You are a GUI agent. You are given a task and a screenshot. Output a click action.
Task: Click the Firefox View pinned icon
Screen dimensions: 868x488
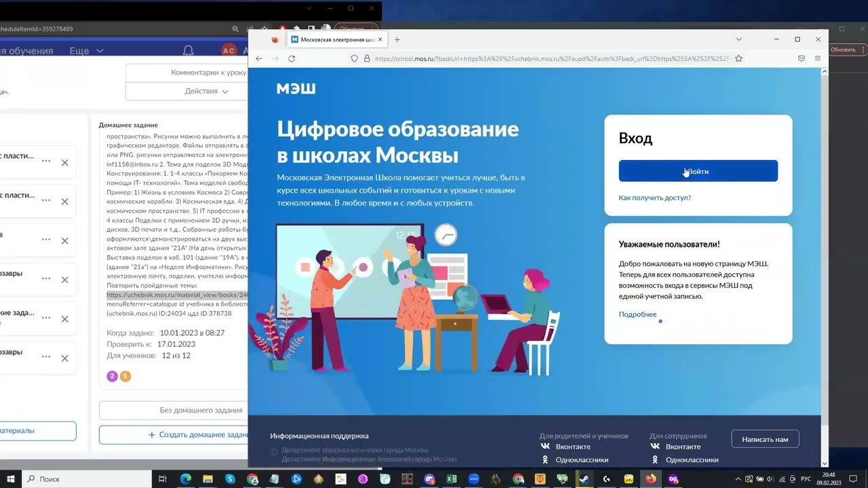(x=275, y=39)
